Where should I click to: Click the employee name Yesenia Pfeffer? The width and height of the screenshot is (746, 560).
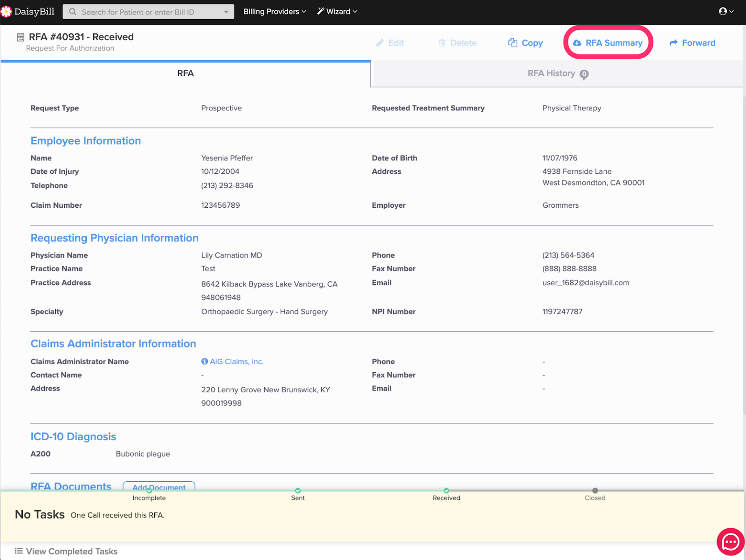pyautogui.click(x=227, y=158)
